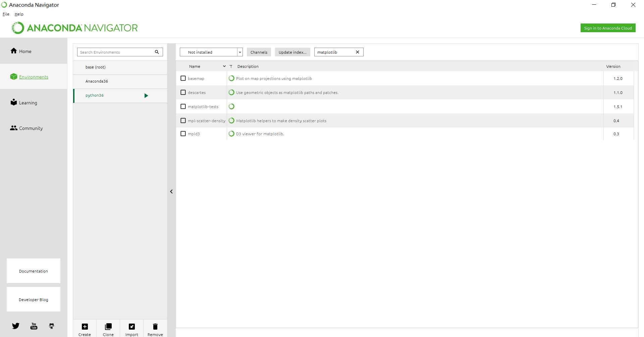Click 'Matplotlib helpers to make density scatter plots'
The width and height of the screenshot is (644, 337).
point(281,121)
